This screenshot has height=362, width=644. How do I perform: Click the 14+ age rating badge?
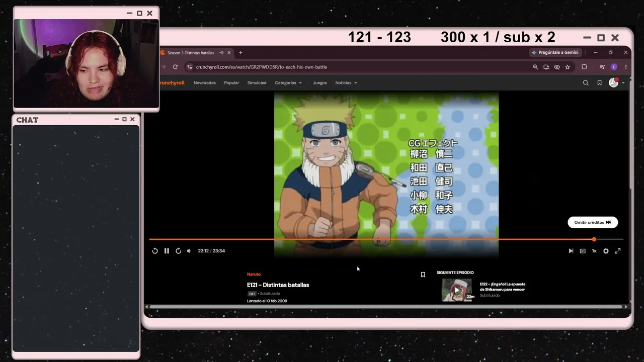tap(252, 294)
